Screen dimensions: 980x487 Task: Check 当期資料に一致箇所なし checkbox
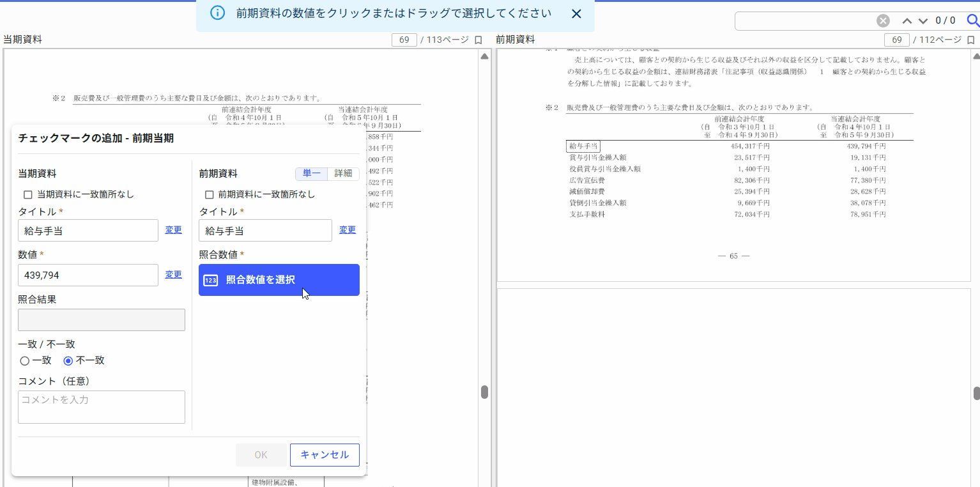tap(27, 194)
